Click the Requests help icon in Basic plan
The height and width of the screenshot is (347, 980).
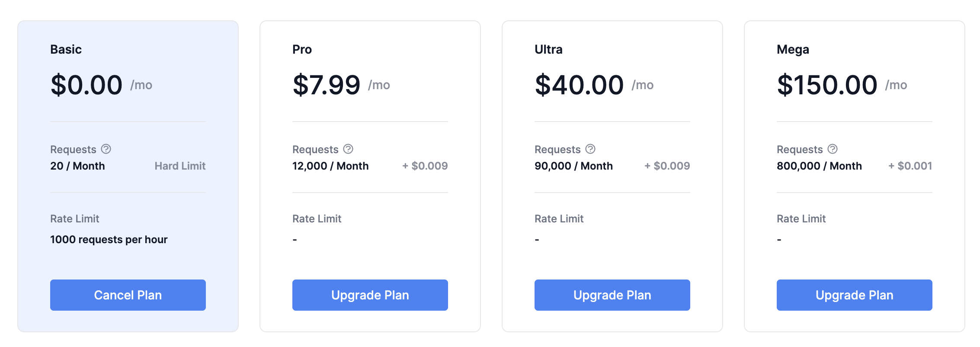tap(106, 149)
